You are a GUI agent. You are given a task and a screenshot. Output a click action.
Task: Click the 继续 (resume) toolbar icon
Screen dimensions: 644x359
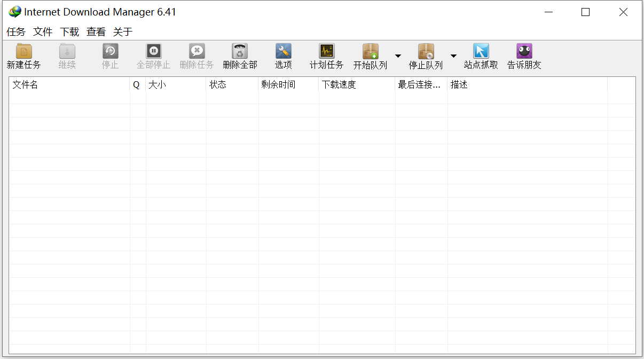coord(67,51)
